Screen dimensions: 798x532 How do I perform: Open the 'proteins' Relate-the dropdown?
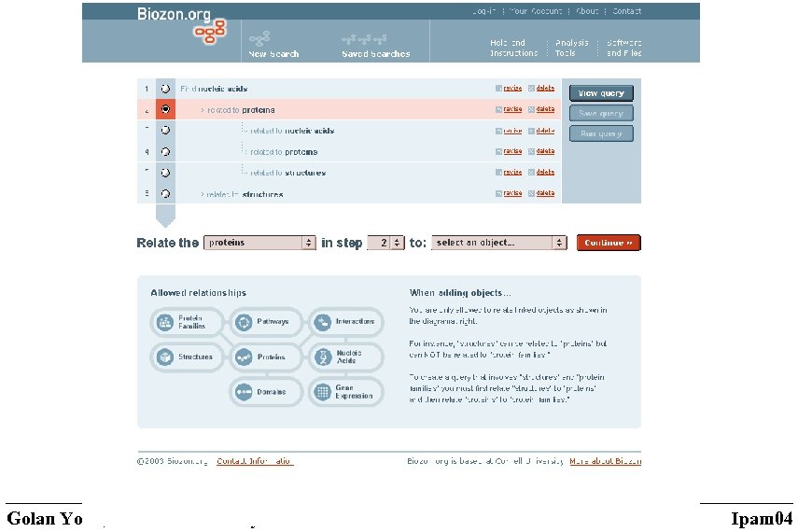pyautogui.click(x=259, y=243)
